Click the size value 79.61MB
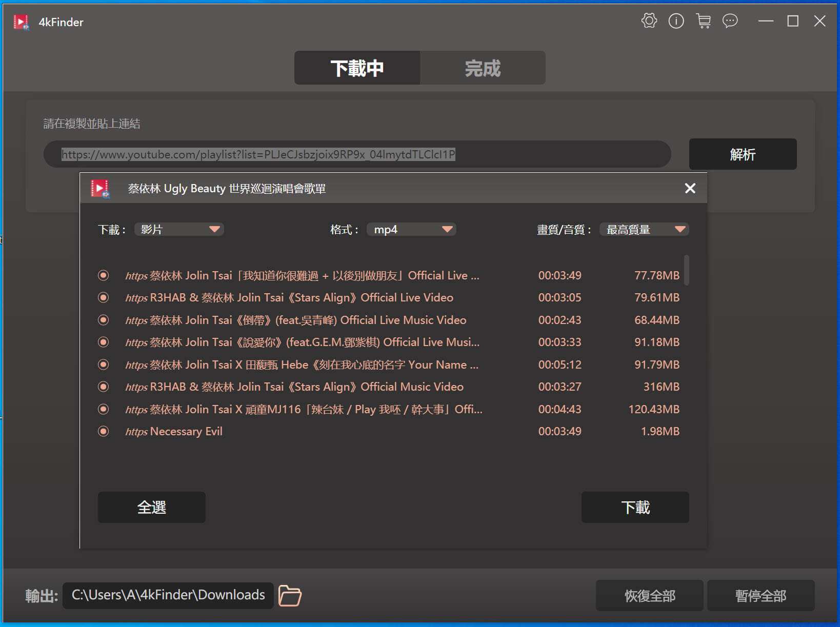The image size is (840, 627). 657,297
